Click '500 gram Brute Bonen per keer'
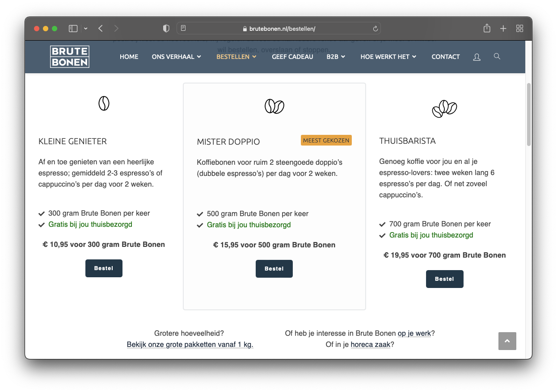 coord(257,214)
